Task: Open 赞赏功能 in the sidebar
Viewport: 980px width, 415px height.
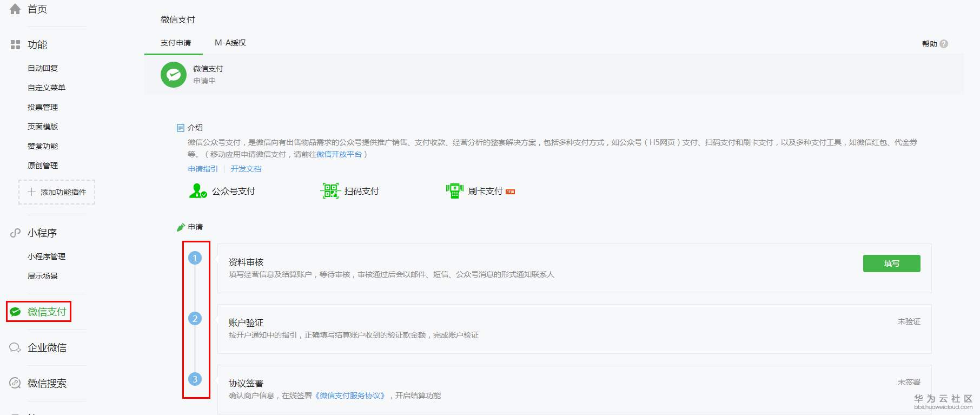Action: point(43,146)
